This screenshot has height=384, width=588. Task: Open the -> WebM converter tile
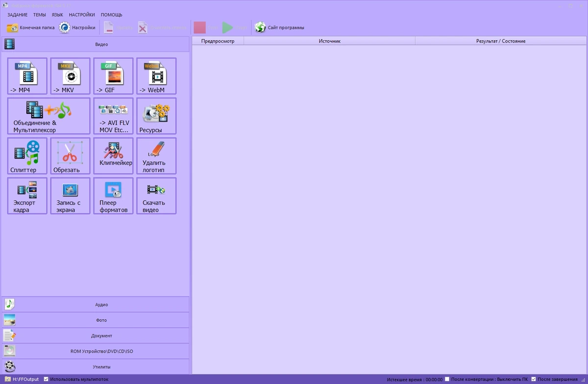pyautogui.click(x=156, y=76)
